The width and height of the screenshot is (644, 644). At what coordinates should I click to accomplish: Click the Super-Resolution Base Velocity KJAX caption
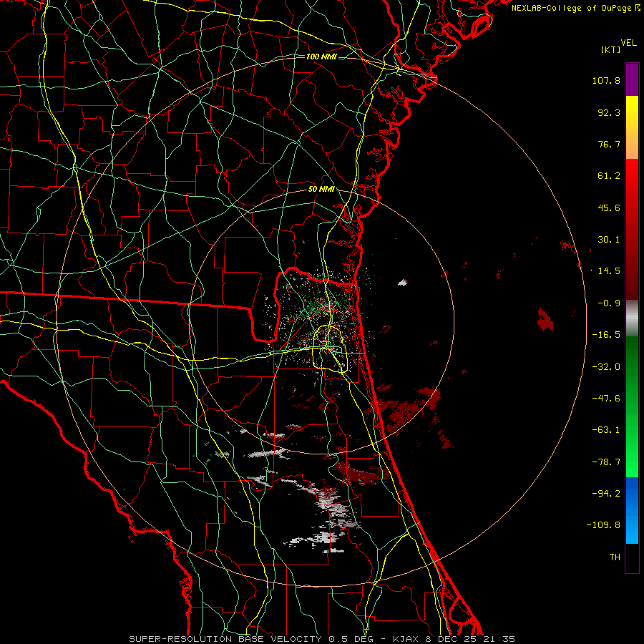(x=322, y=639)
